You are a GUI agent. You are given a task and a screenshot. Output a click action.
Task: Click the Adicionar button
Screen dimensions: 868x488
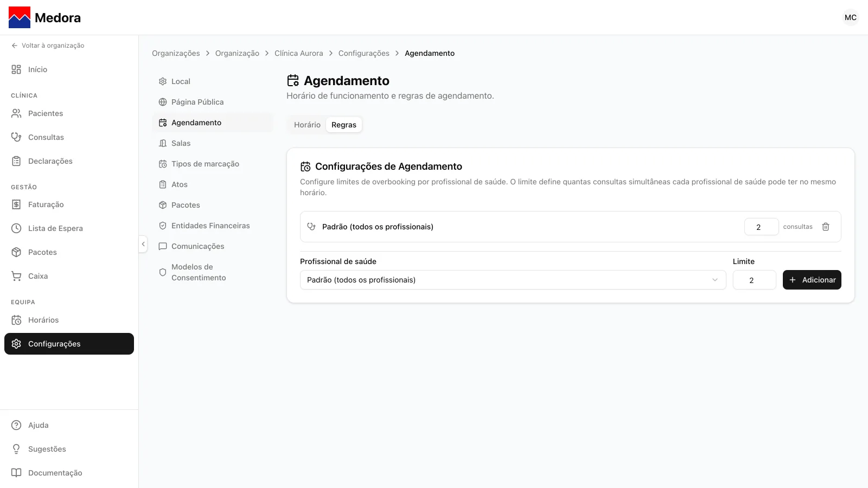click(812, 280)
